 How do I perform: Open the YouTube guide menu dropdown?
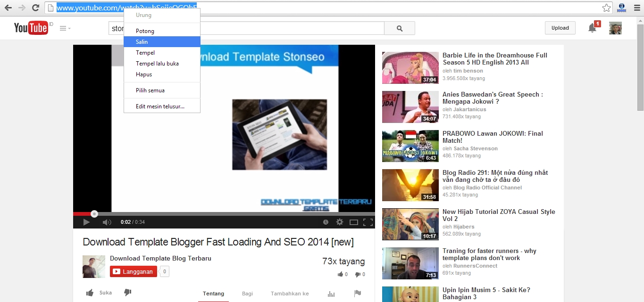click(65, 28)
